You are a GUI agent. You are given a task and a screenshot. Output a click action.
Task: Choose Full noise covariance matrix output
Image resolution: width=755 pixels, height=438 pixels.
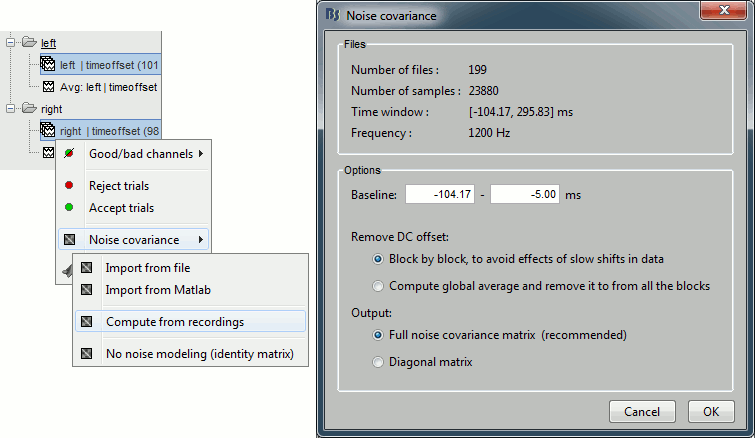click(378, 335)
